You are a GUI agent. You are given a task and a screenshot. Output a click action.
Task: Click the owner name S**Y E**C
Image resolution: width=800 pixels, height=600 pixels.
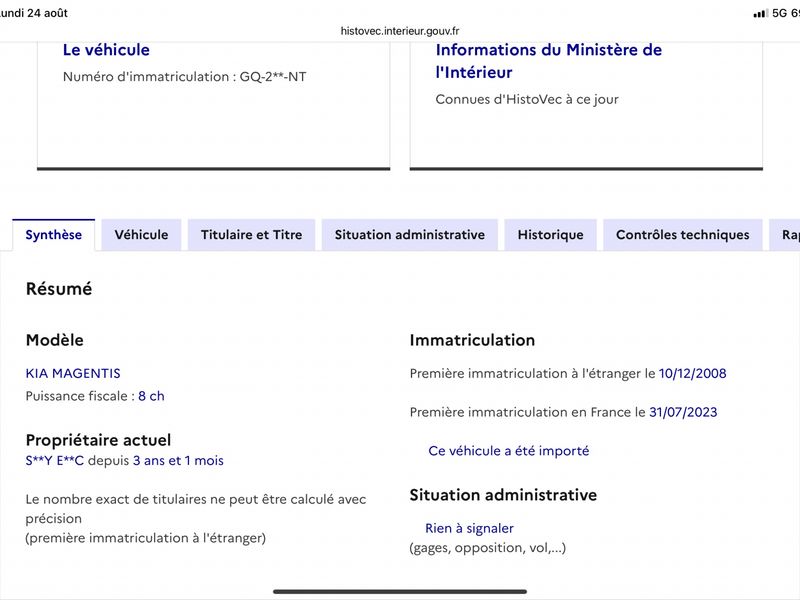click(54, 460)
